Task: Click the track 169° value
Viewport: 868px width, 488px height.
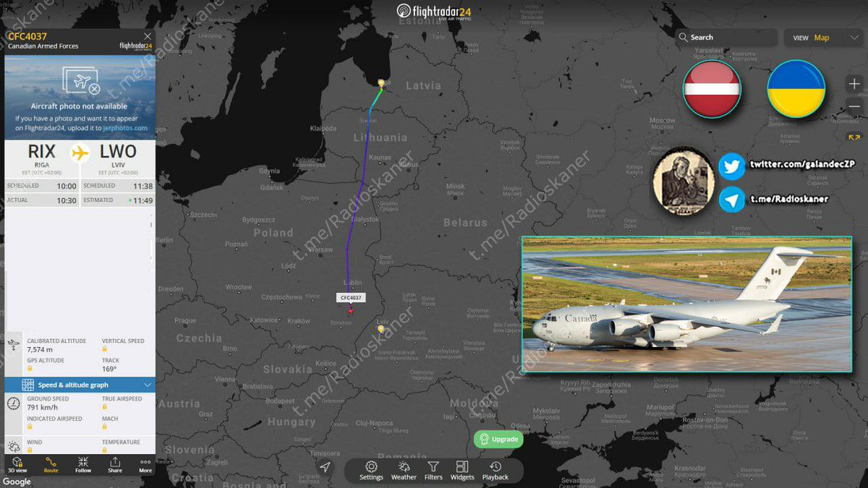Action: 109,369
